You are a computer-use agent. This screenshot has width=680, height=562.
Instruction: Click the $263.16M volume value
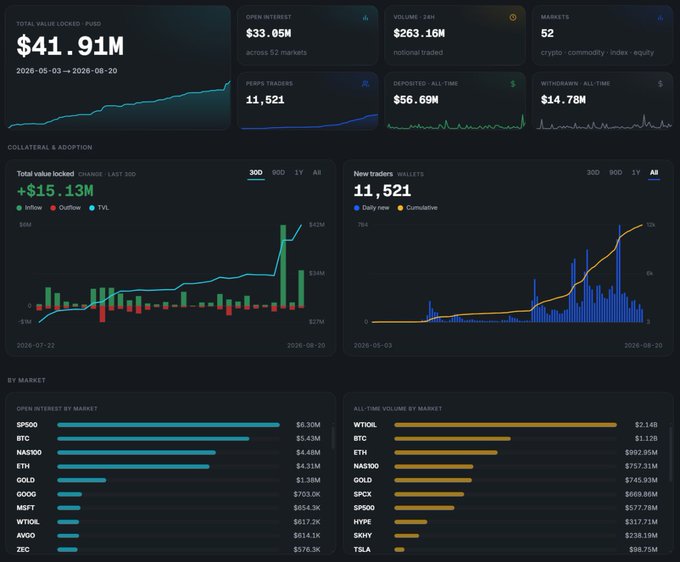click(x=419, y=33)
